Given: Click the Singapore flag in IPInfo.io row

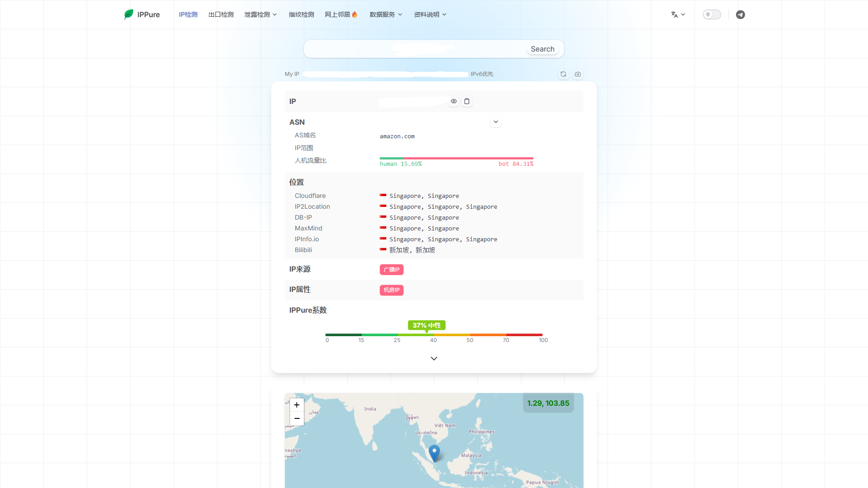Looking at the screenshot, I should pos(383,239).
